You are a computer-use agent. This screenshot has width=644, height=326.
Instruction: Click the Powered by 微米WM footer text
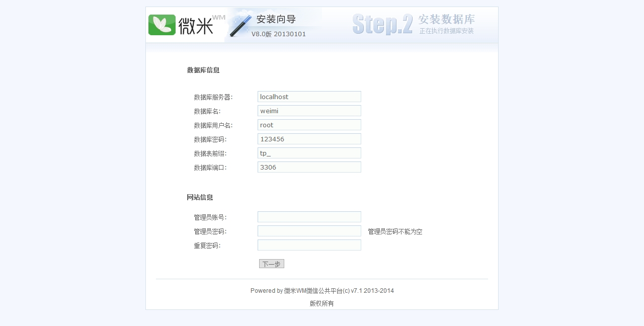point(322,291)
